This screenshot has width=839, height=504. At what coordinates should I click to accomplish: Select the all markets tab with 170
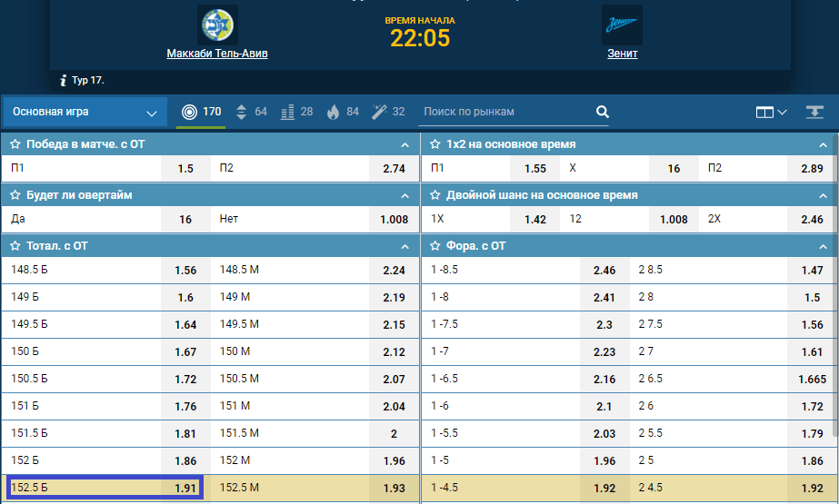pyautogui.click(x=201, y=112)
